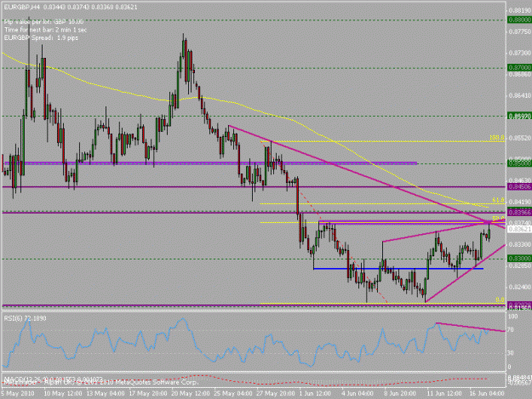
Task: Click the 0.85520 price axis label
Action: coord(519,138)
